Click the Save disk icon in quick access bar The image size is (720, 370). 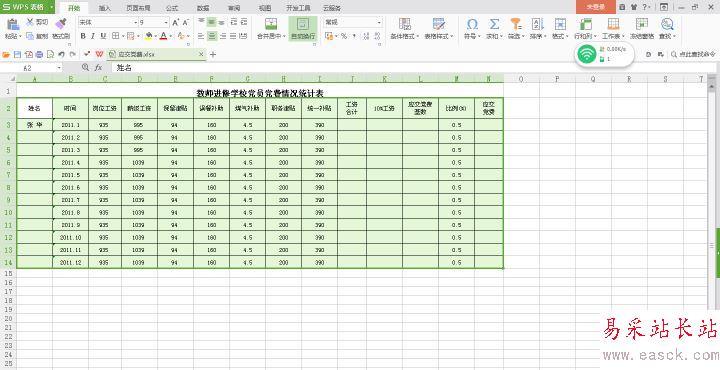pos(17,55)
